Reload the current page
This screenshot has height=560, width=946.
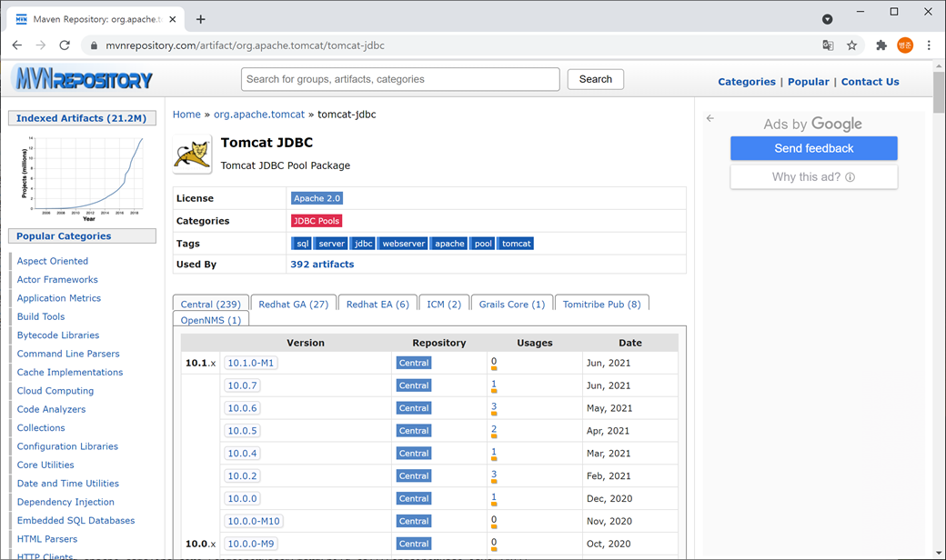point(65,45)
